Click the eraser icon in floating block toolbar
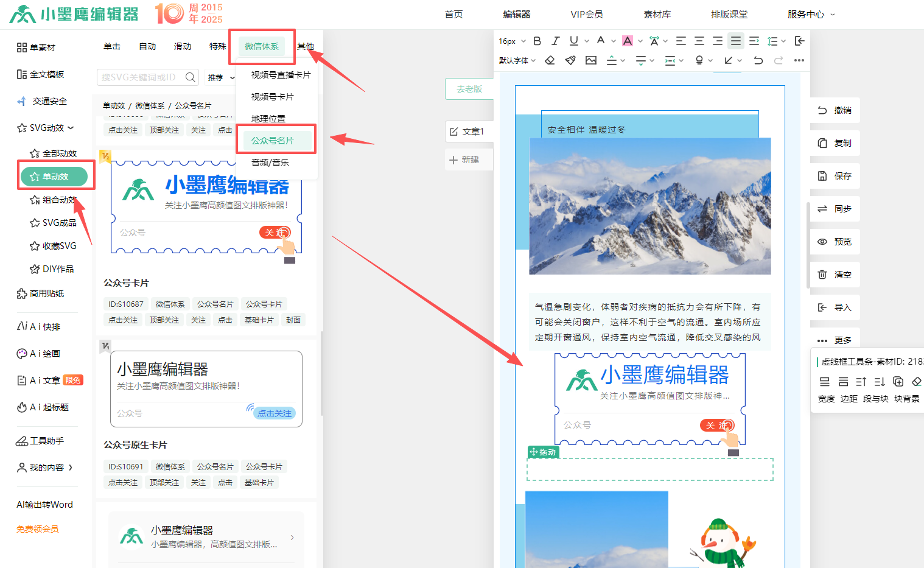This screenshot has width=924, height=568. pos(916,382)
